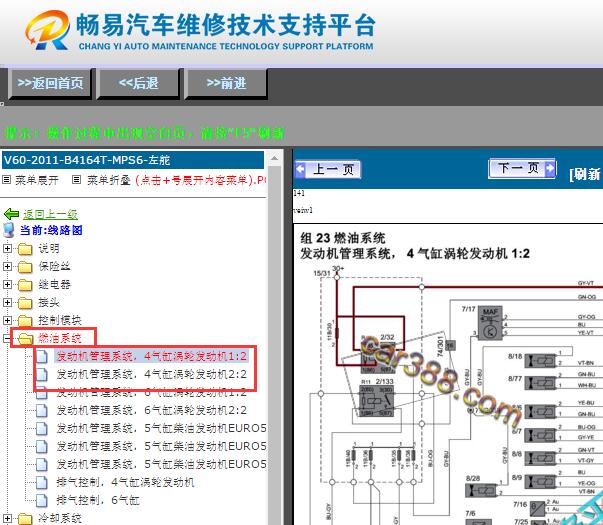
Task: Click document icon of 4气缸涡轮发动机1:2
Action: click(42, 357)
